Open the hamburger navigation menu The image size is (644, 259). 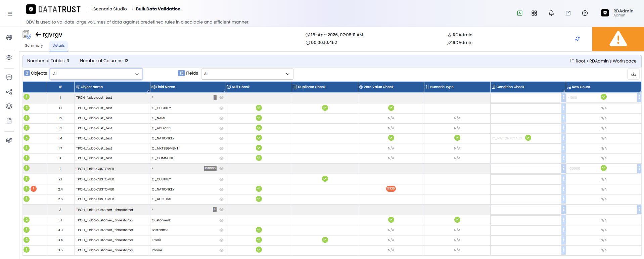coord(10,14)
